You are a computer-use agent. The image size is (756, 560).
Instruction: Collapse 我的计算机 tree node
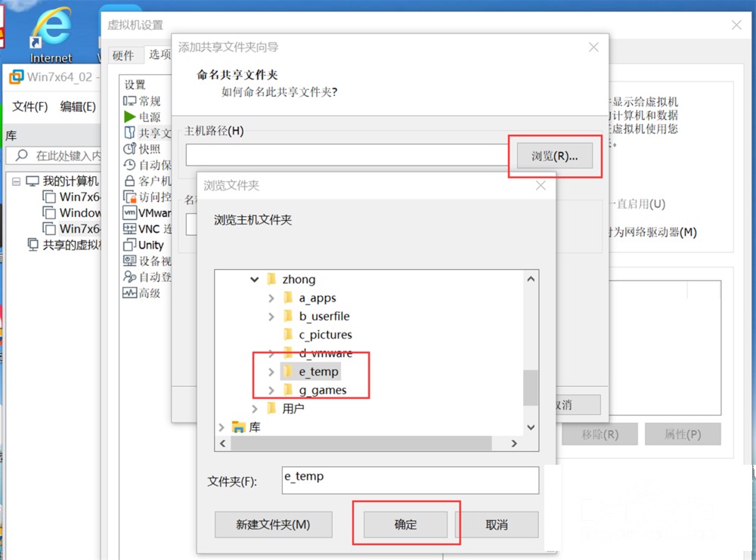point(17,181)
